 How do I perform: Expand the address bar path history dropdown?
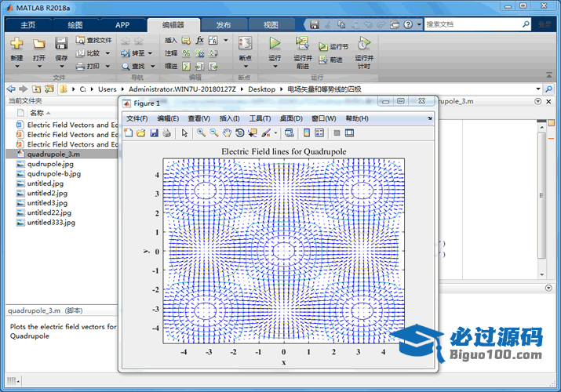[538, 89]
